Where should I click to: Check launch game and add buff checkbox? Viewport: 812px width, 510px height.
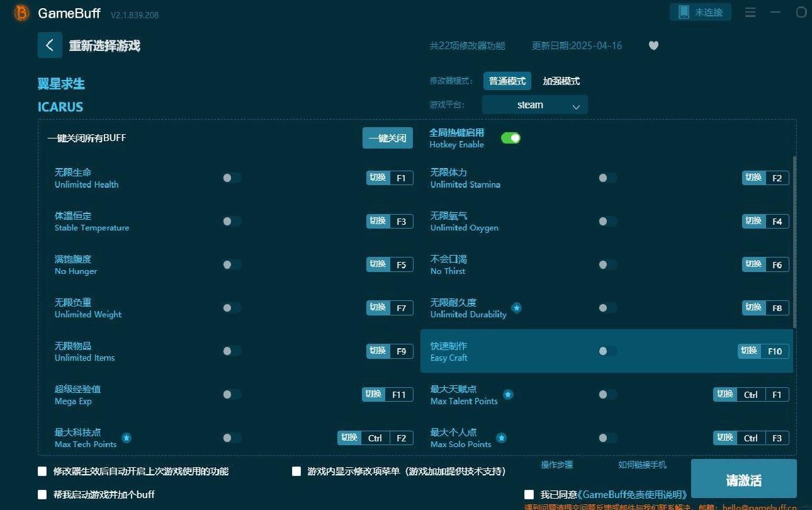point(42,494)
